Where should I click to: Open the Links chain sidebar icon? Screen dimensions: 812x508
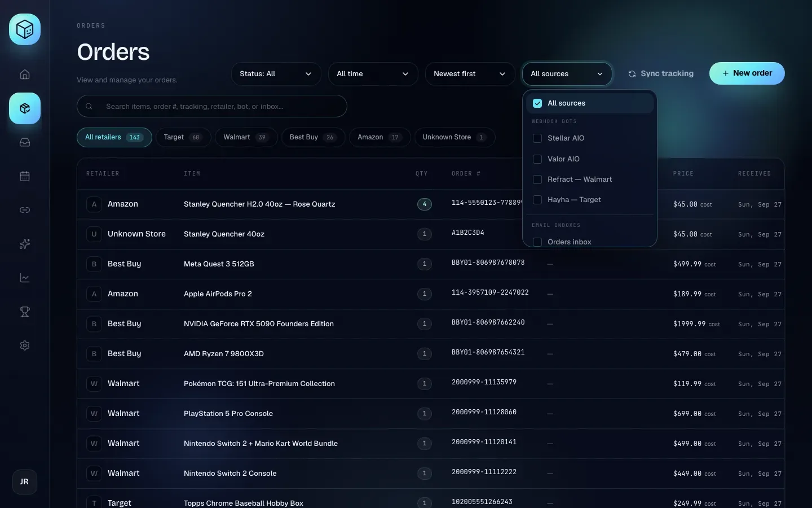point(25,210)
